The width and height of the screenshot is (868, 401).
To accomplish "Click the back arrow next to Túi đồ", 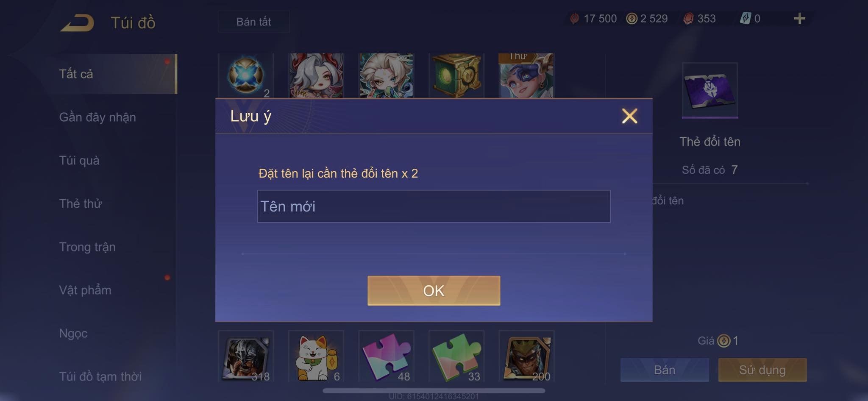I will [x=77, y=23].
